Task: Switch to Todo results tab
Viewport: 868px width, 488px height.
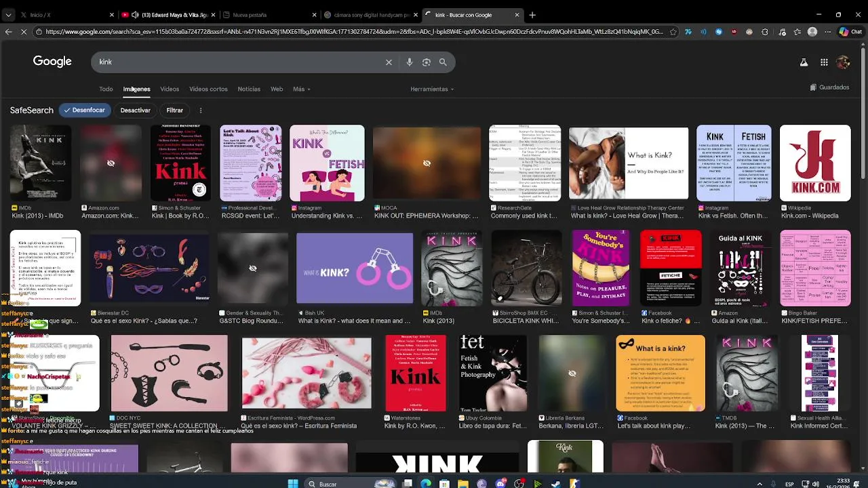Action: click(106, 89)
